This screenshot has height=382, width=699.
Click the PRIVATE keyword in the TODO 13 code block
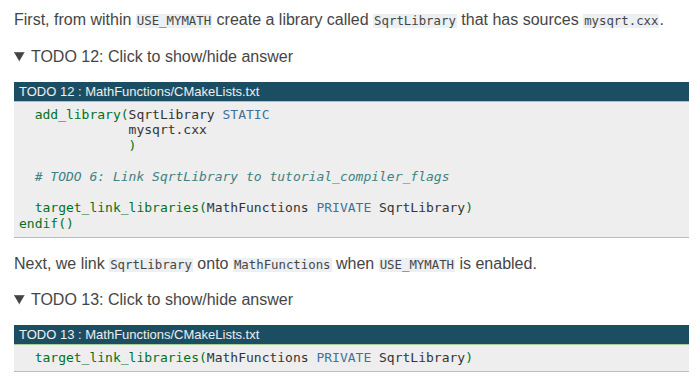pos(344,358)
